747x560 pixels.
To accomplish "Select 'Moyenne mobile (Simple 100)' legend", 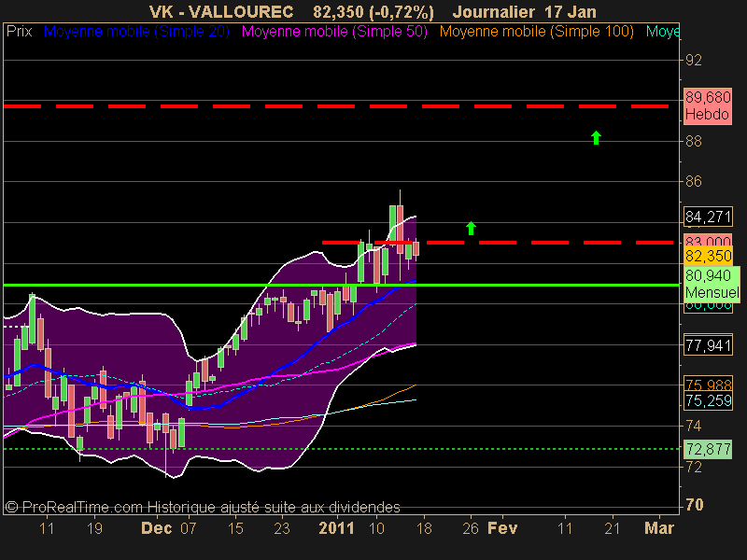I will pos(536,32).
